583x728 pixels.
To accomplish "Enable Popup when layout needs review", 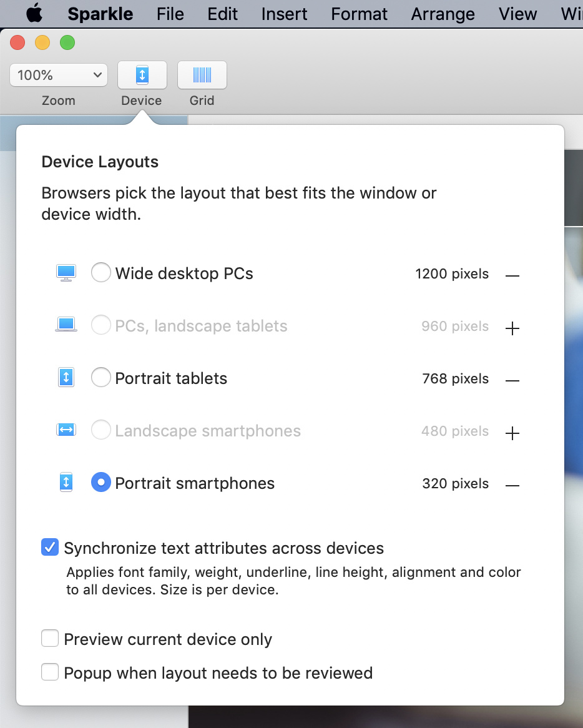I will click(x=50, y=672).
